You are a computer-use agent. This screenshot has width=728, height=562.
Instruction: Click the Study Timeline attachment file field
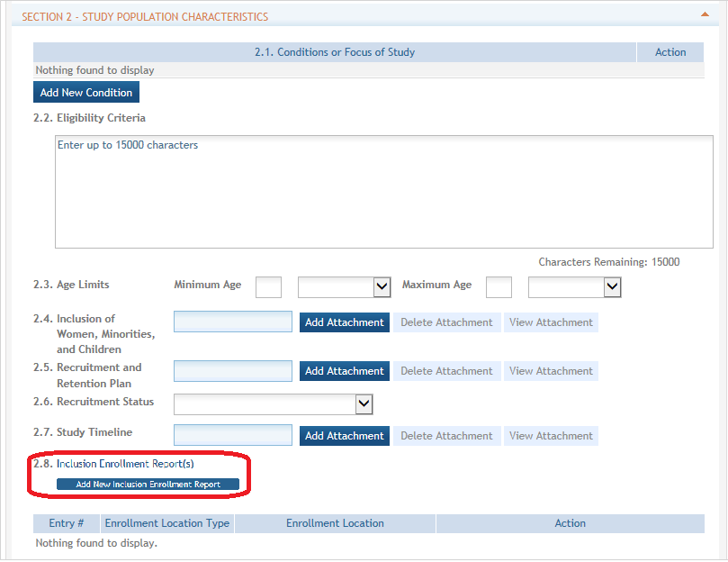233,435
